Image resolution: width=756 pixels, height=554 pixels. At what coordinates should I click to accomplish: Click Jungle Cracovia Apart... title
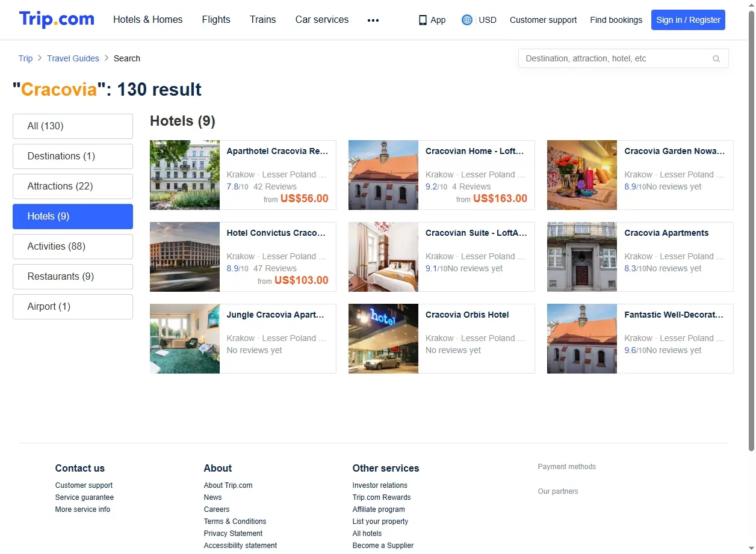(276, 315)
